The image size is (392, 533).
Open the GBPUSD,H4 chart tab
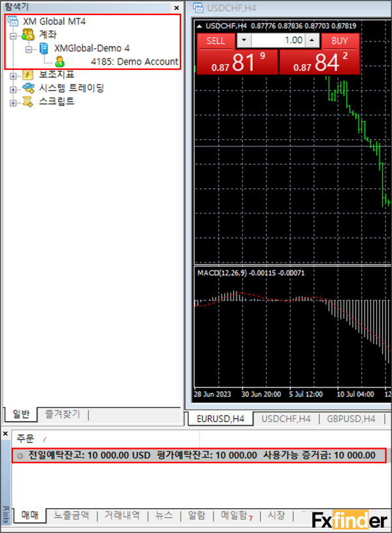[x=351, y=419]
